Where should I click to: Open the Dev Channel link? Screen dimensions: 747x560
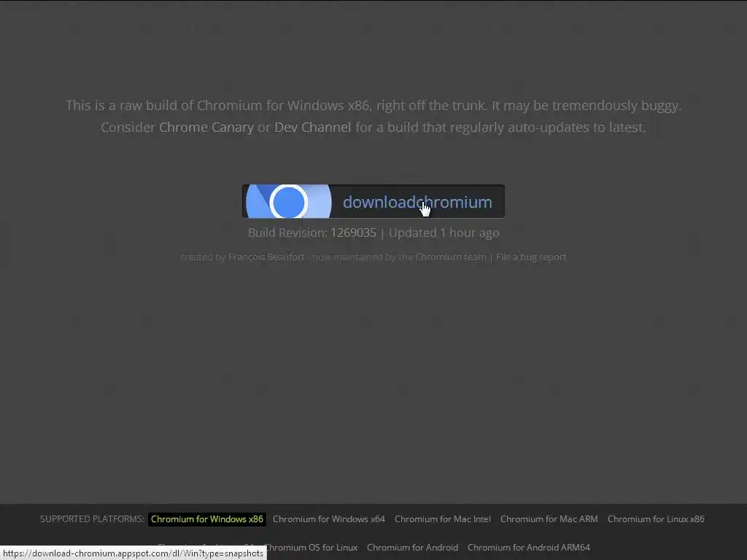click(312, 128)
